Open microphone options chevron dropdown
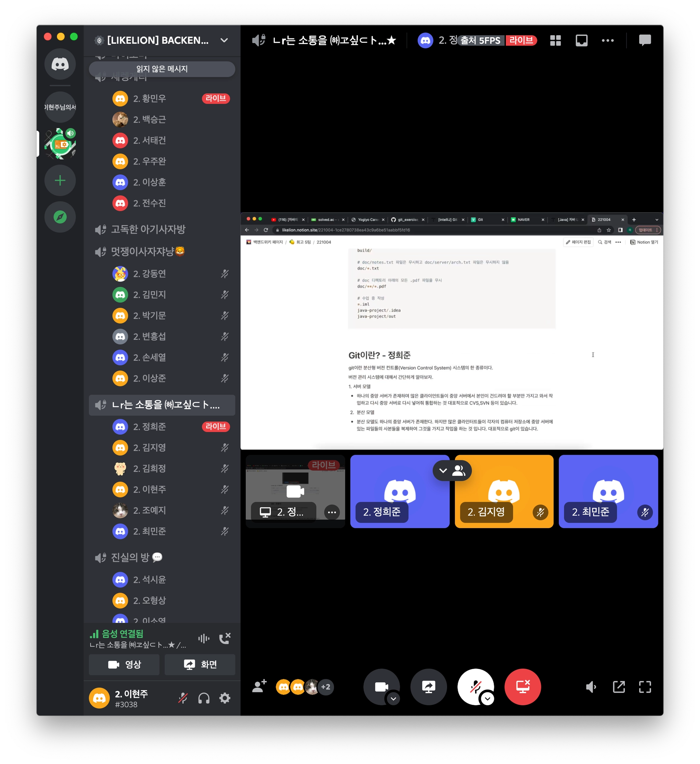 487,698
